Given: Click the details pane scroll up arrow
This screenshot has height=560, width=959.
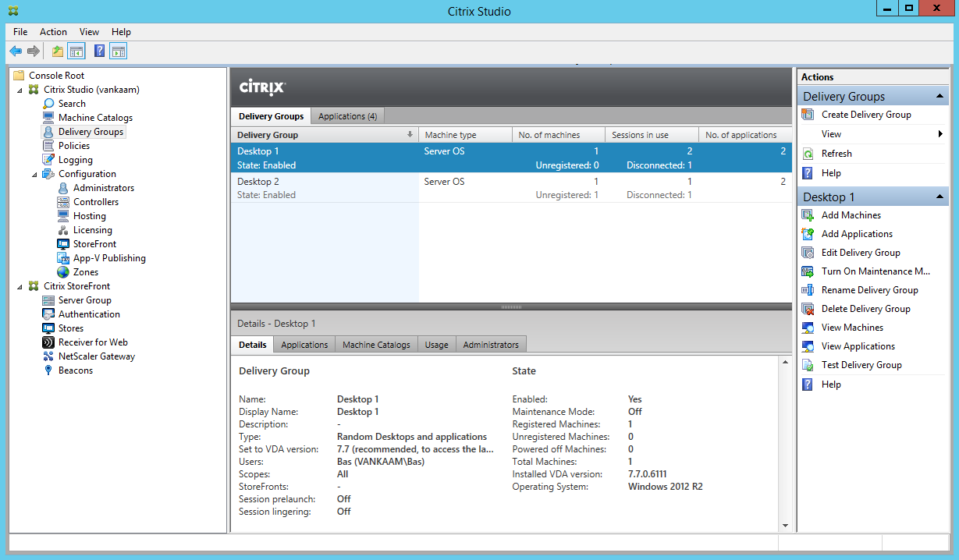Looking at the screenshot, I should click(786, 363).
